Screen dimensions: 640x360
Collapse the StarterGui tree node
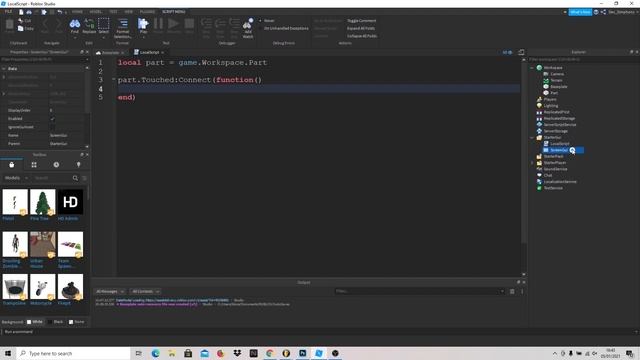click(532, 138)
